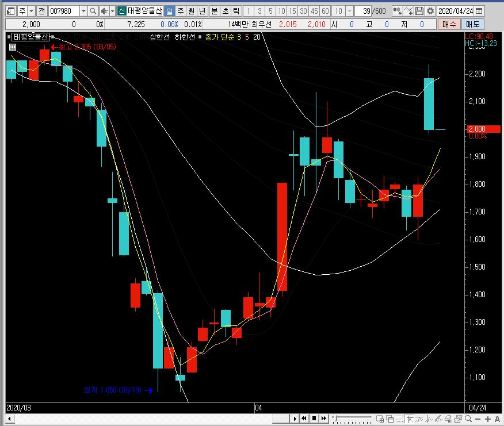
Task: Click the custom interval box showing 10
Action: point(338,11)
